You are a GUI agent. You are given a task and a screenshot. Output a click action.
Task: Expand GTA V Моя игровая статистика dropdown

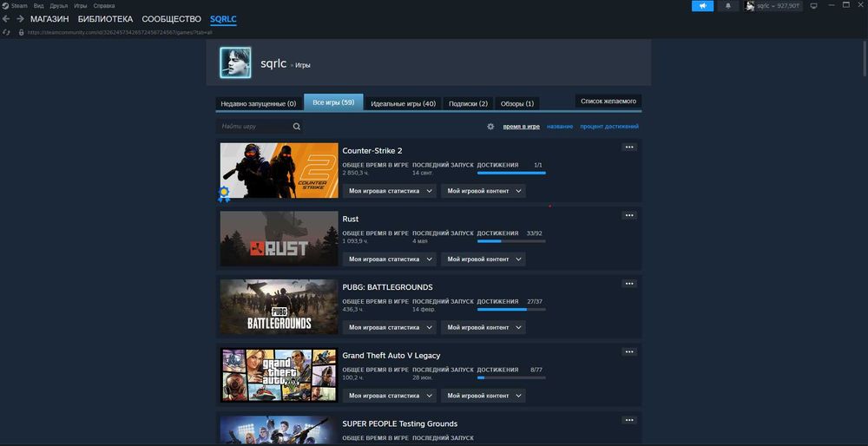(x=390, y=395)
